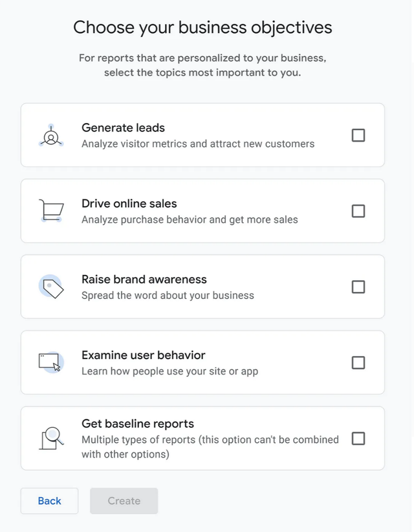Click "Learn how people use your site" description

(x=169, y=371)
